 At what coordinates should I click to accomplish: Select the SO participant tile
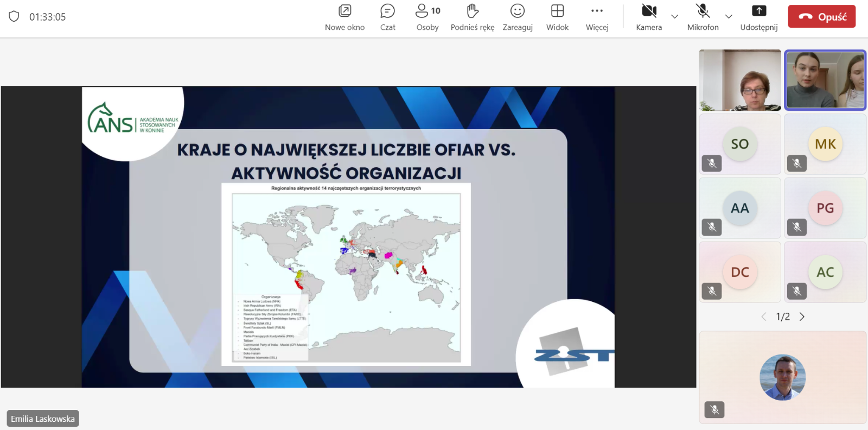[x=740, y=144]
